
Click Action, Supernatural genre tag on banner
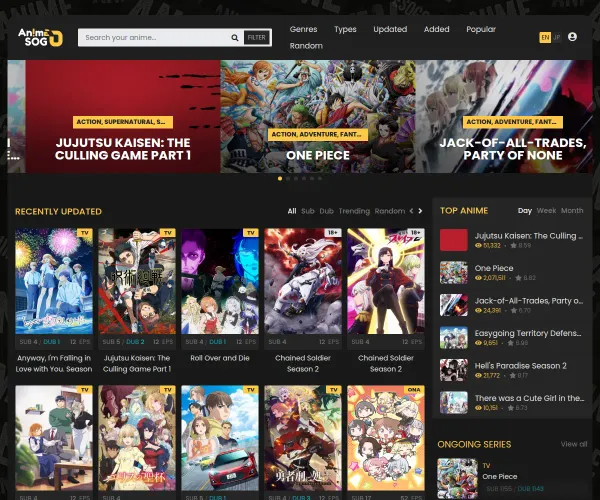(123, 122)
